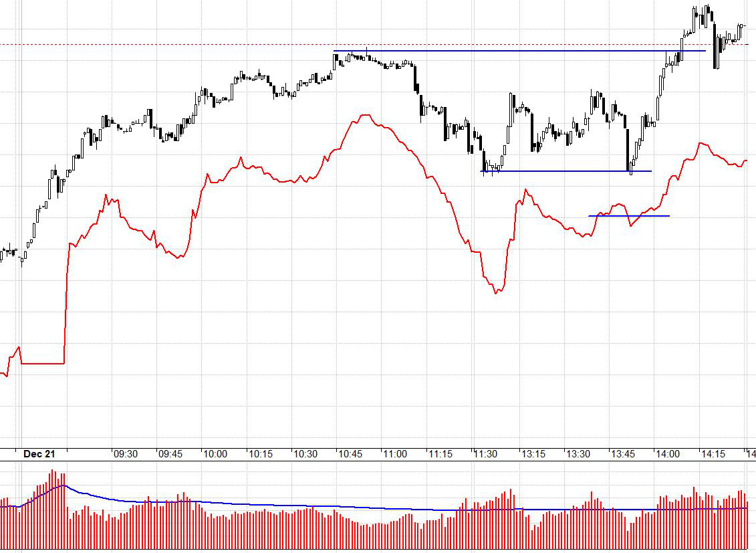Click the 'Dec 21' date label
This screenshot has width=756, height=553.
[x=39, y=453]
